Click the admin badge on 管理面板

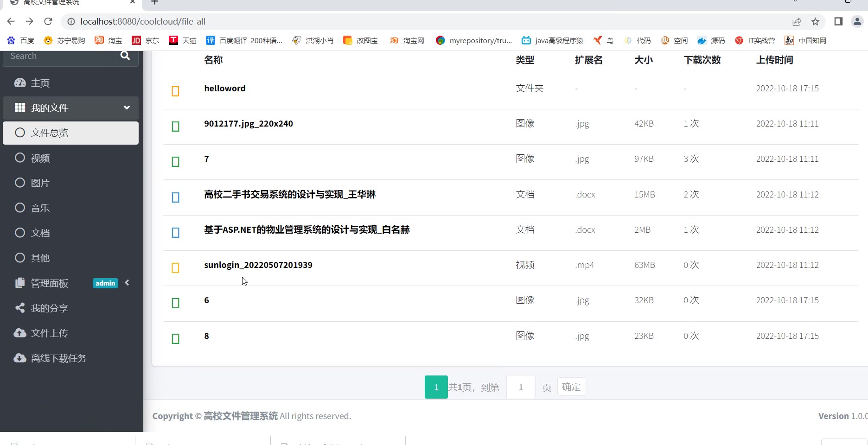click(106, 283)
